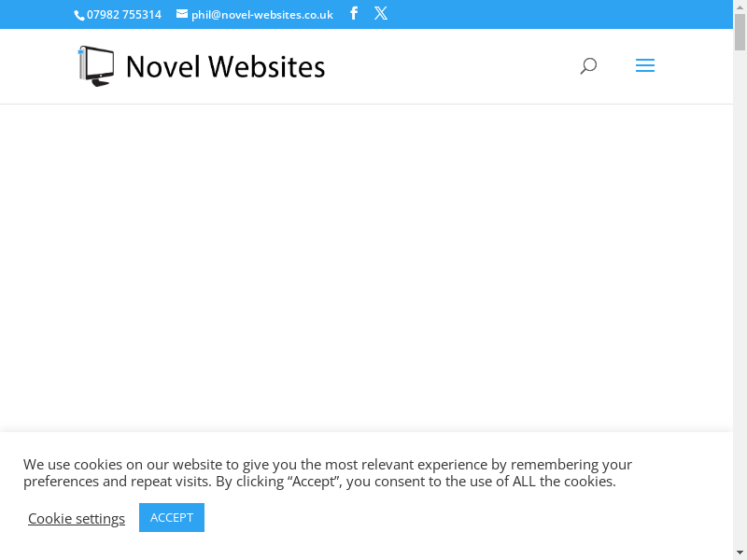Click the Facebook icon in top bar
Screen dimensions: 747x560
tap(354, 14)
